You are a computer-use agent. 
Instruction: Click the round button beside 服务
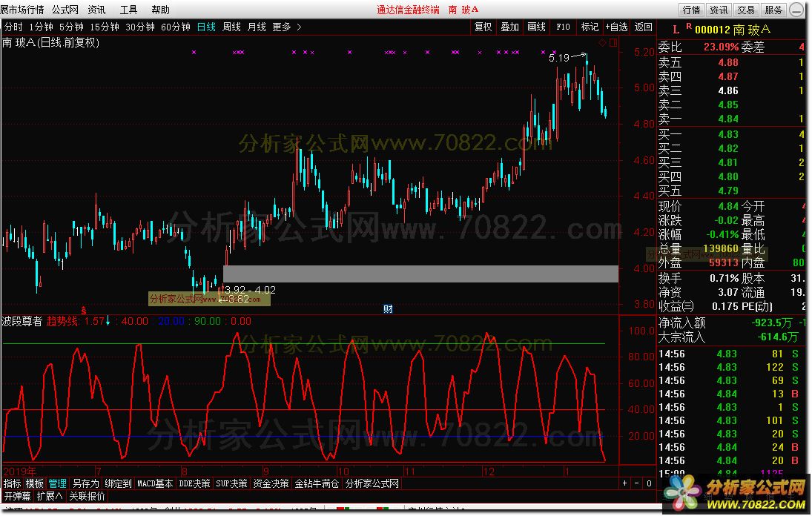796,10
